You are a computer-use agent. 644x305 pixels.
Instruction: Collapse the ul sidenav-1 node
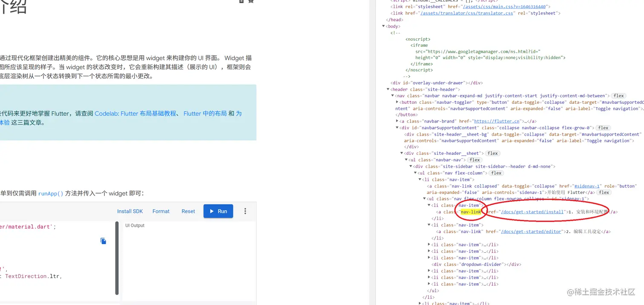424,199
